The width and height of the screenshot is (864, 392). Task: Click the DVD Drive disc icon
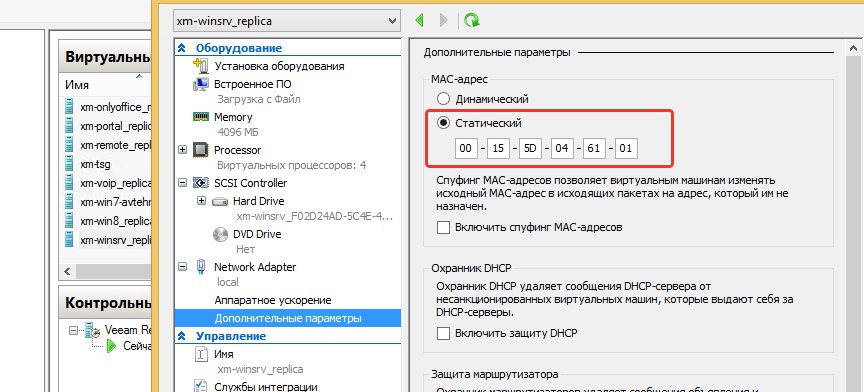220,234
